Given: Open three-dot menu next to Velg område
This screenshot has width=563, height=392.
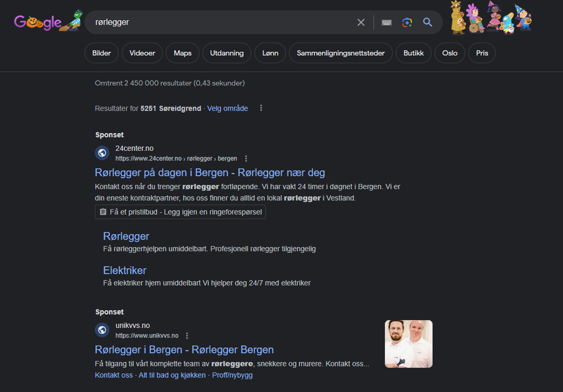Looking at the screenshot, I should (261, 108).
